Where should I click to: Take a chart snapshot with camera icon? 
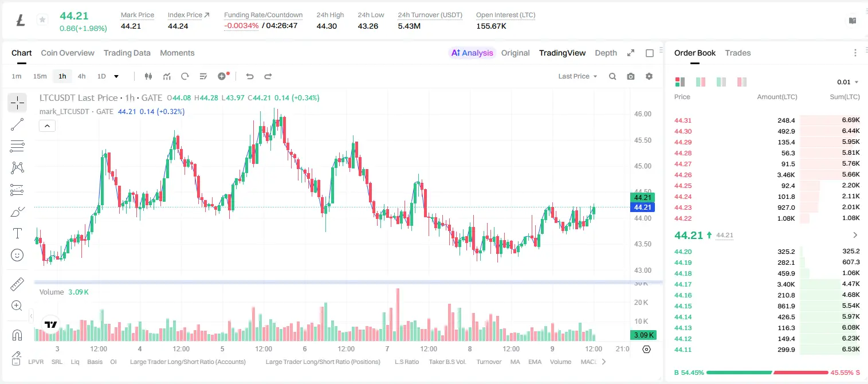(x=631, y=76)
